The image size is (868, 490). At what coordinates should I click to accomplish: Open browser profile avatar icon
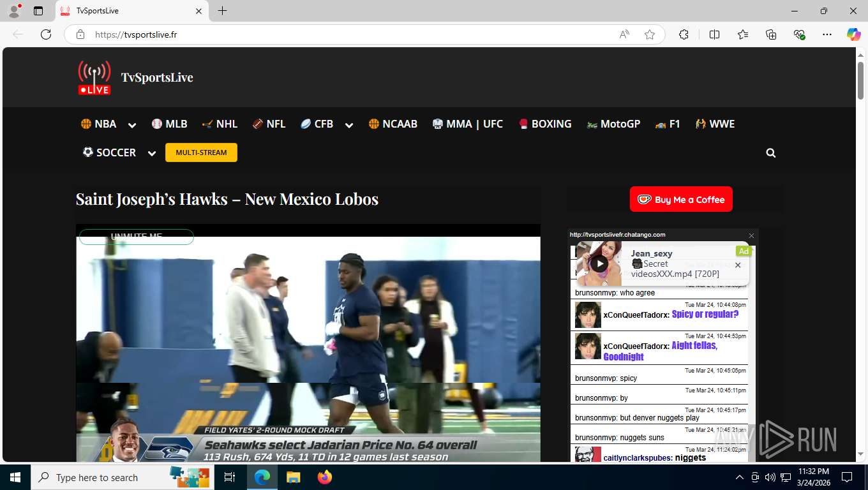click(x=14, y=11)
